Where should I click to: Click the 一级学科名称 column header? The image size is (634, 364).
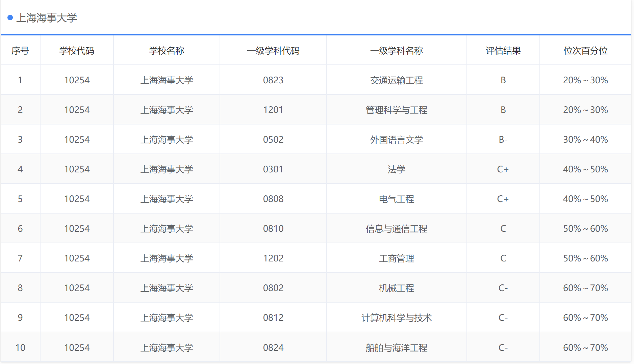click(397, 51)
